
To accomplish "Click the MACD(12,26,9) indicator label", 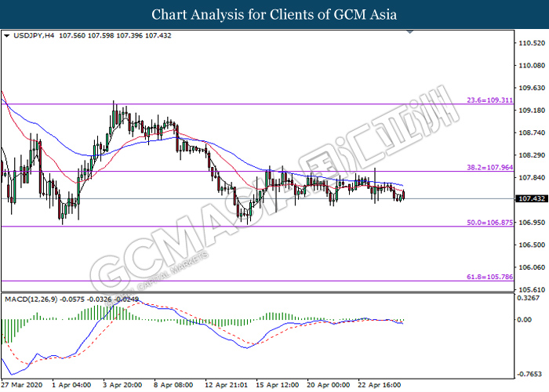I will click(x=31, y=299).
